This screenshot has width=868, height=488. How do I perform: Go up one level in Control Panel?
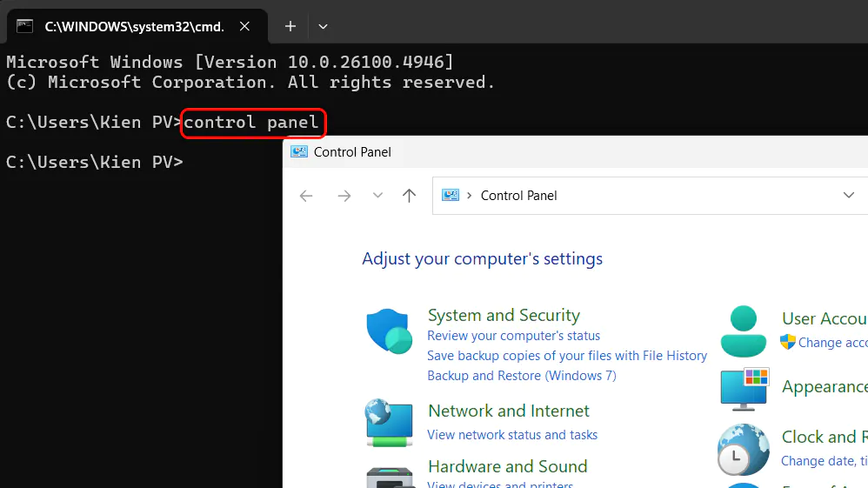(409, 195)
